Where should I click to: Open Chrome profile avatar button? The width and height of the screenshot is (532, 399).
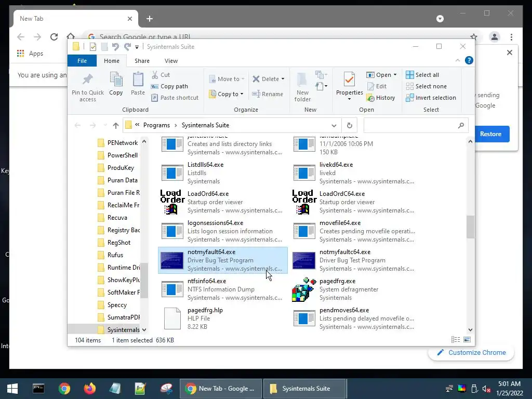(x=495, y=37)
